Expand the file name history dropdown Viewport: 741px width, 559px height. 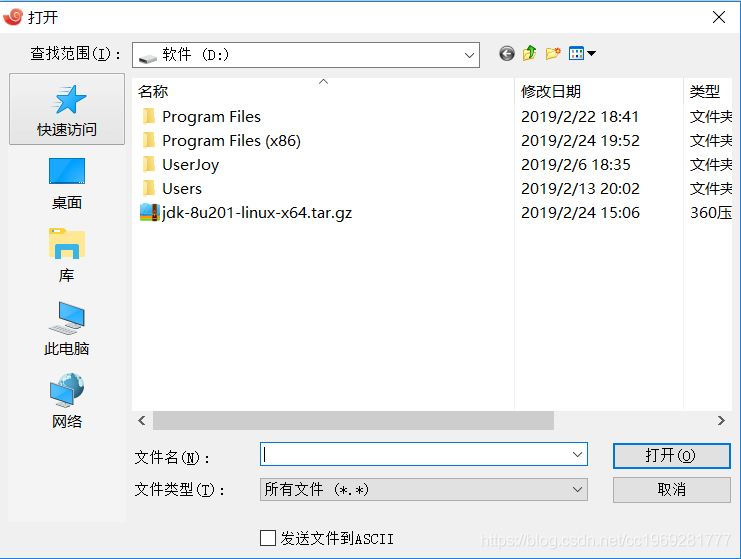click(577, 455)
